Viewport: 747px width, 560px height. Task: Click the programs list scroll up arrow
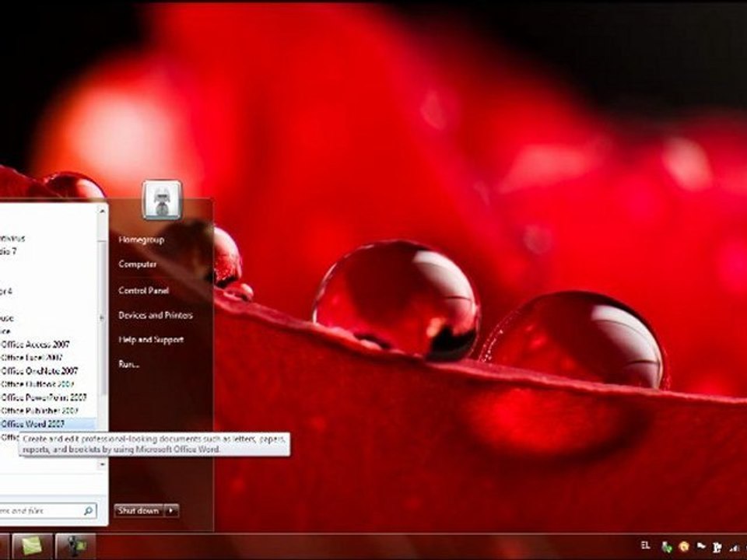[x=102, y=211]
